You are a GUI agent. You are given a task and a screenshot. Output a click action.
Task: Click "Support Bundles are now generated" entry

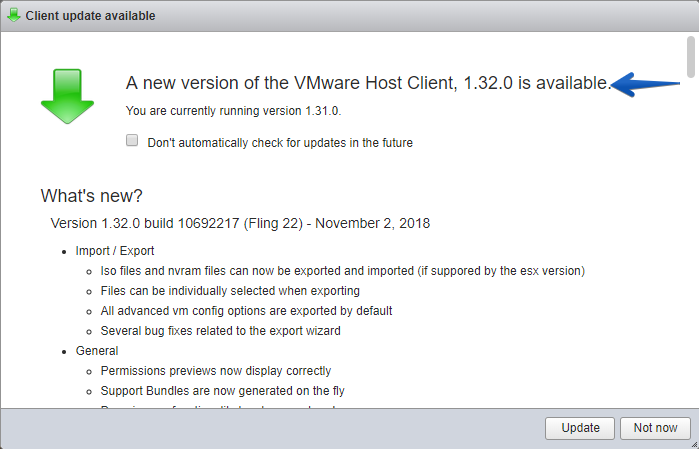pyautogui.click(x=222, y=391)
